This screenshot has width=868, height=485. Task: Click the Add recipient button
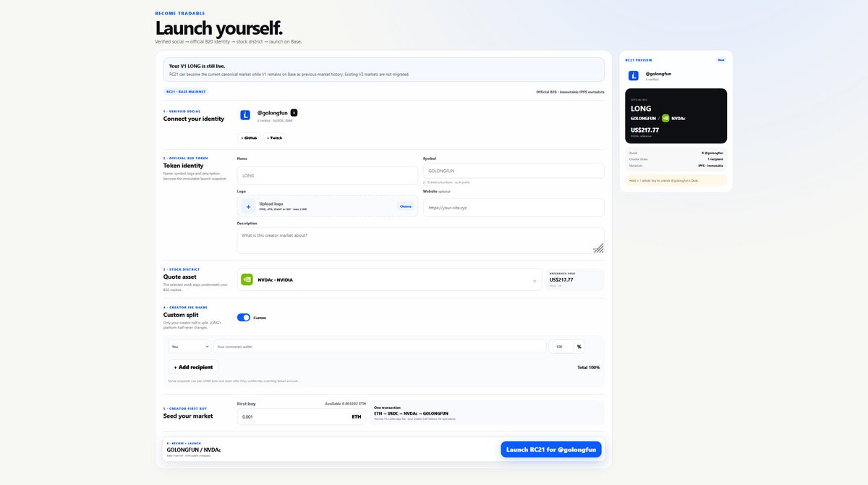click(x=193, y=367)
